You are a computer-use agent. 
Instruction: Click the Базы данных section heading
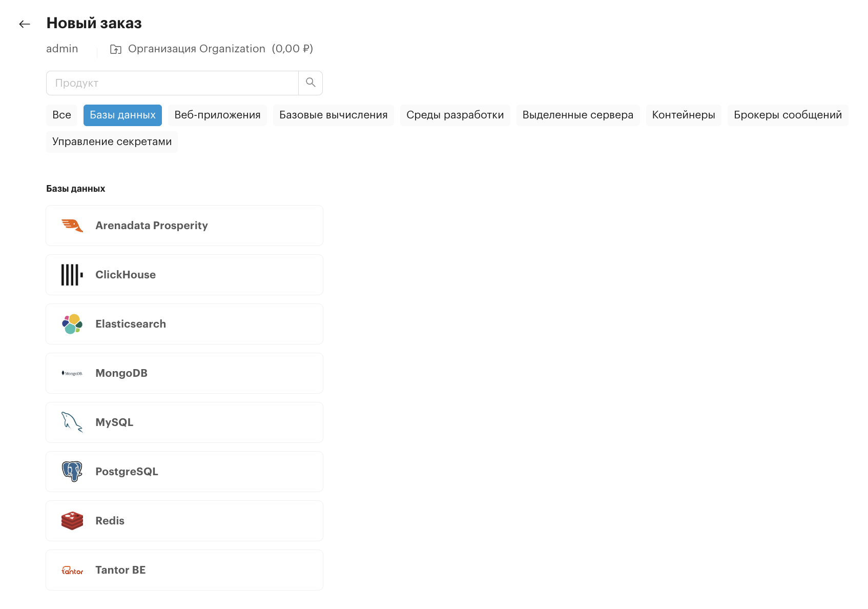(75, 189)
